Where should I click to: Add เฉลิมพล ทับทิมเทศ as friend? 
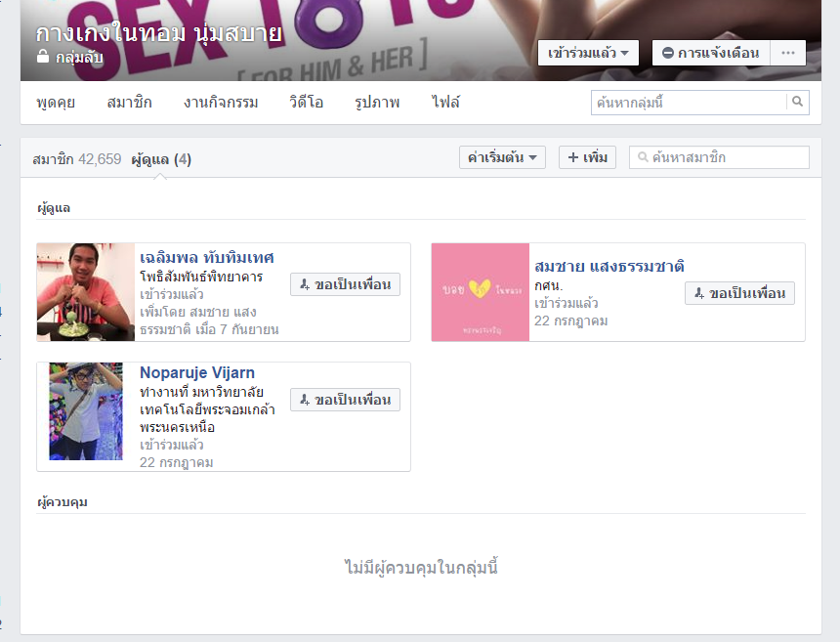point(345,284)
